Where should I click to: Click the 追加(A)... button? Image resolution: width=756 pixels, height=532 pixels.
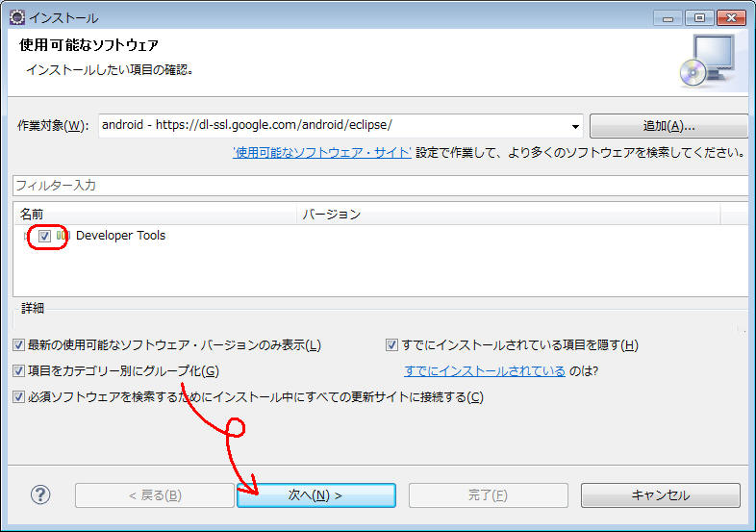(668, 126)
